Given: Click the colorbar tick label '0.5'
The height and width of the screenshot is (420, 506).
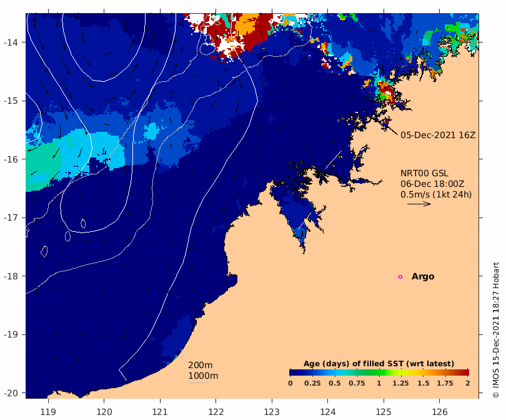Looking at the screenshot, I should coord(335,383).
